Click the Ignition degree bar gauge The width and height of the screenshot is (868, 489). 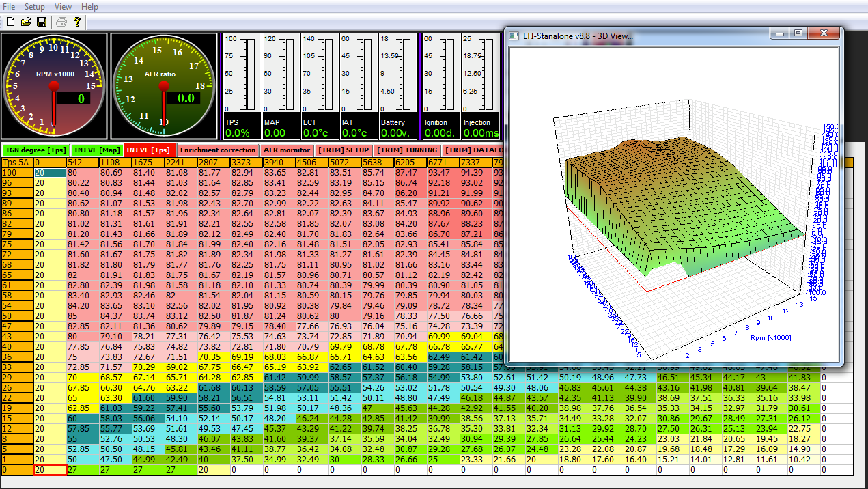pyautogui.click(x=442, y=85)
